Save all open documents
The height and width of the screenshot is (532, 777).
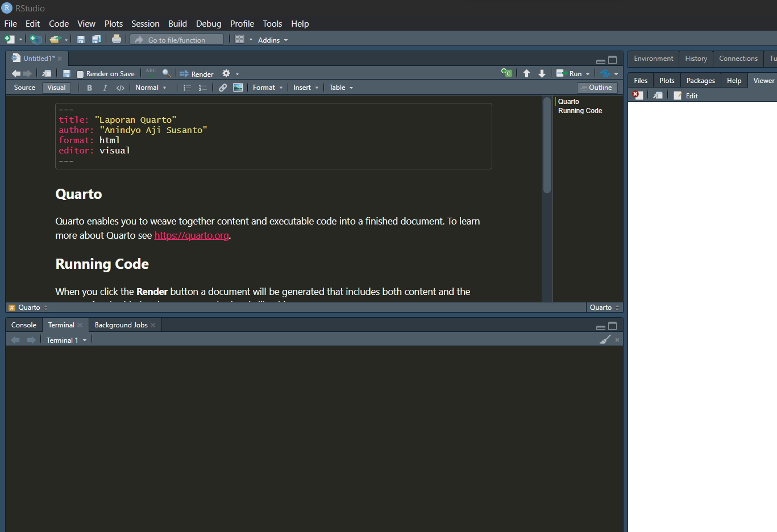tap(96, 39)
